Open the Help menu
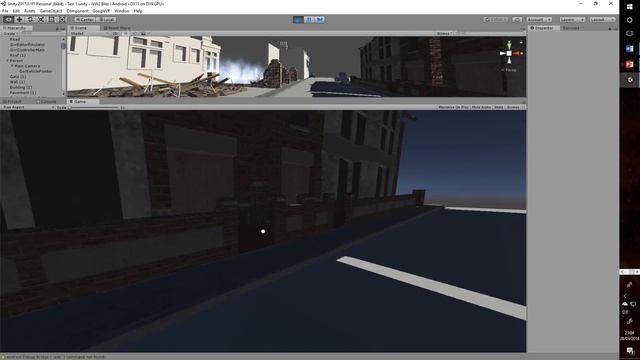 pos(138,11)
